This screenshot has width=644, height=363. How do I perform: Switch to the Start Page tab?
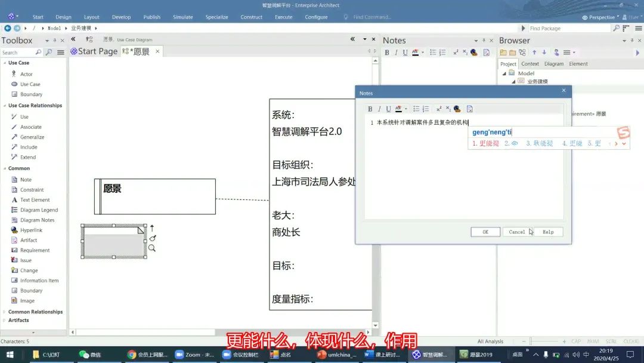[x=94, y=51]
